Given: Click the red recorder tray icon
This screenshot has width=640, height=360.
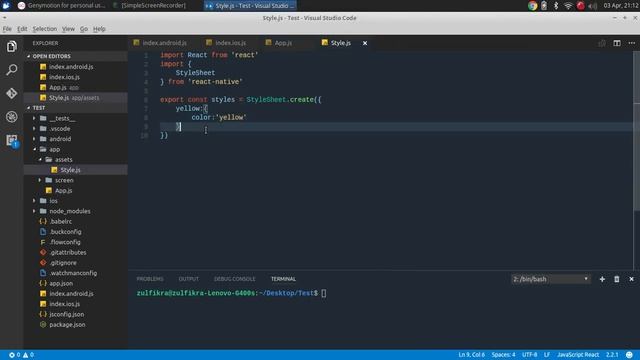Looking at the screenshot, I should tap(580, 6).
